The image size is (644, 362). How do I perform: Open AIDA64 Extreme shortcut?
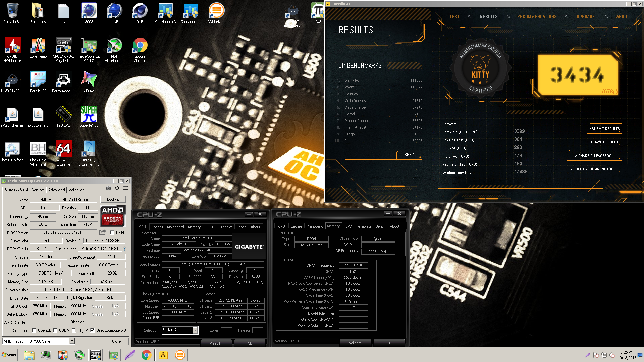pos(63,154)
